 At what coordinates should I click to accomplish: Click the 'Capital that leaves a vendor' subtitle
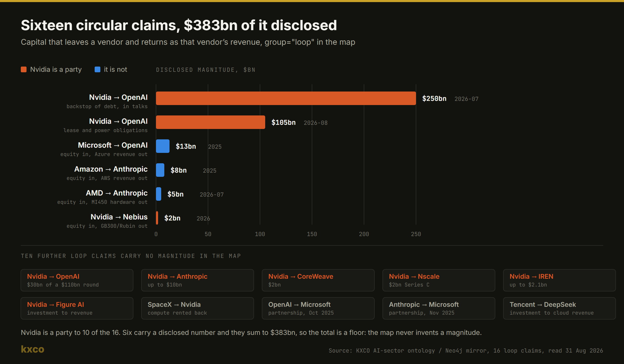(188, 42)
